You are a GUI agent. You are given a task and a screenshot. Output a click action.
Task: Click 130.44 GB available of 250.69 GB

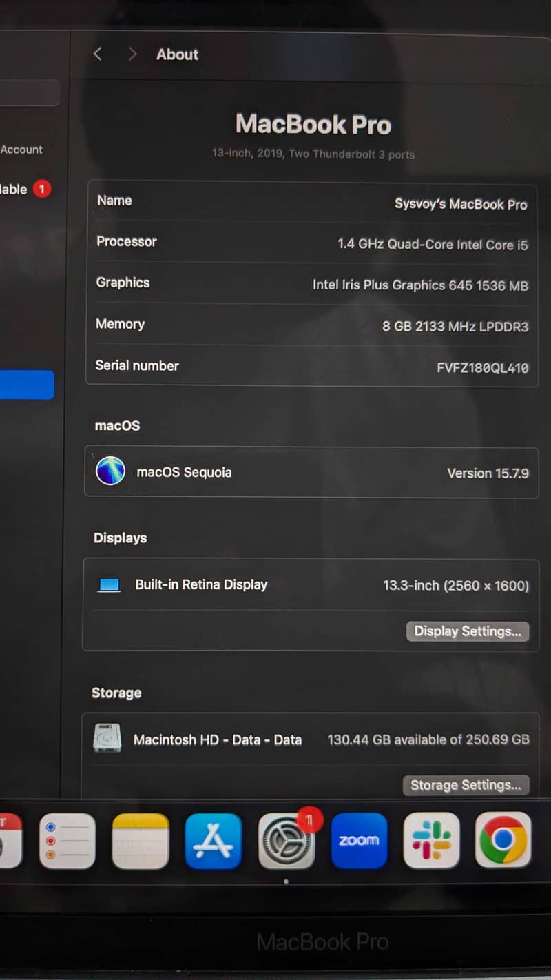[x=428, y=739]
